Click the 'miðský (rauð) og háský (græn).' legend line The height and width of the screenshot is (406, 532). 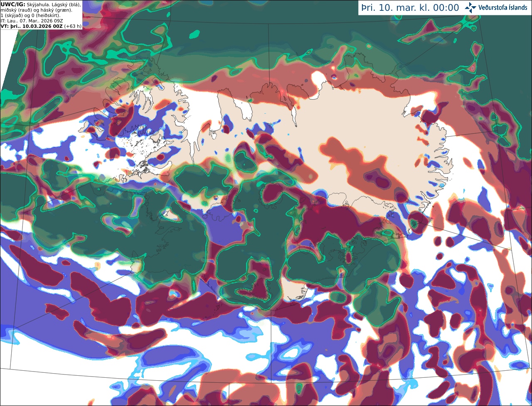[36, 10]
